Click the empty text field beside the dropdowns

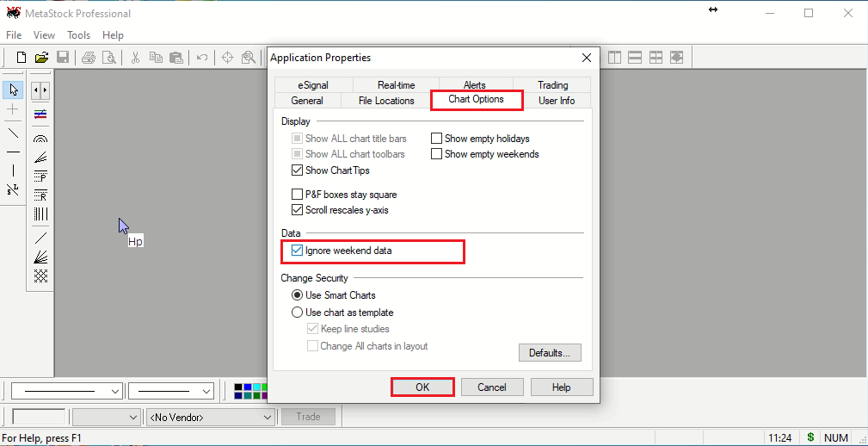pos(40,418)
